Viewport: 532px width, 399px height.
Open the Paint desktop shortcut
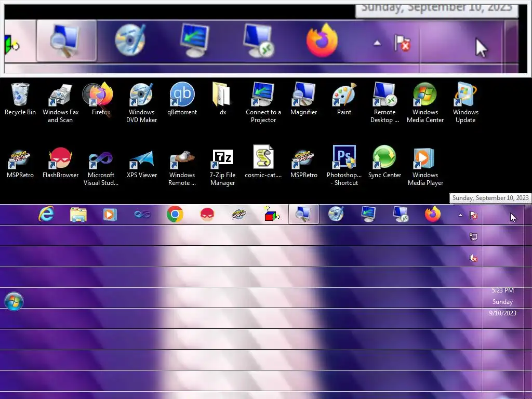(344, 99)
